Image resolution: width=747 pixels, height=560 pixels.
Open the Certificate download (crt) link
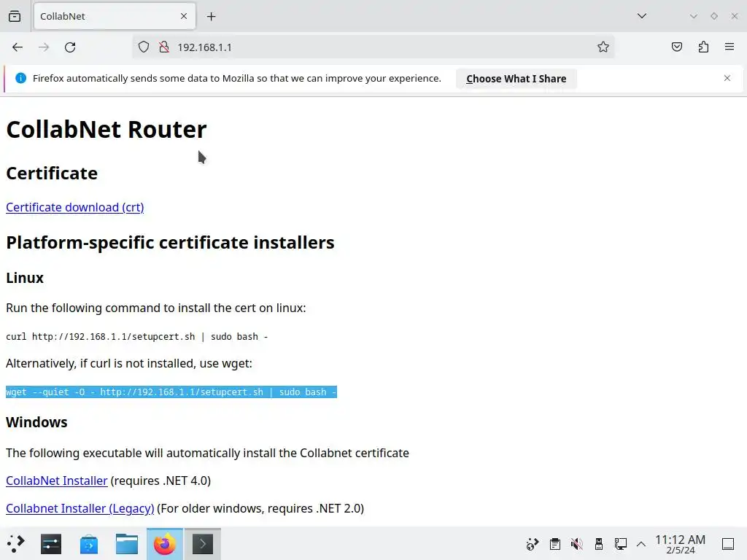pyautogui.click(x=75, y=208)
